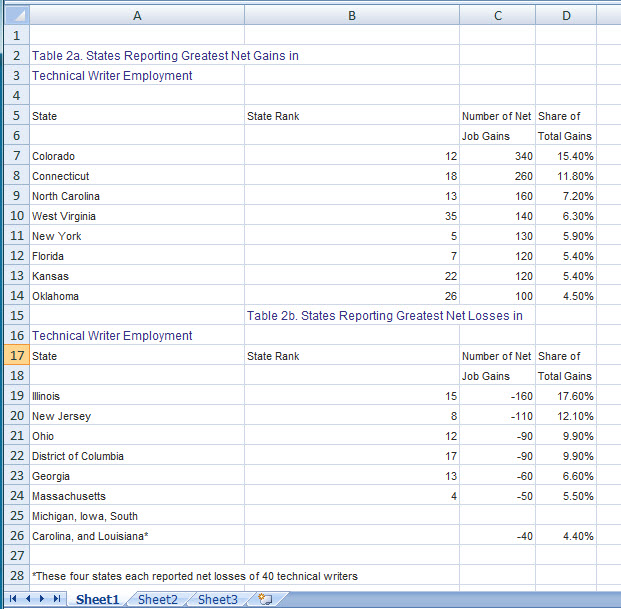Select the New Jersey cell
The height and width of the screenshot is (609, 621).
[x=137, y=415]
